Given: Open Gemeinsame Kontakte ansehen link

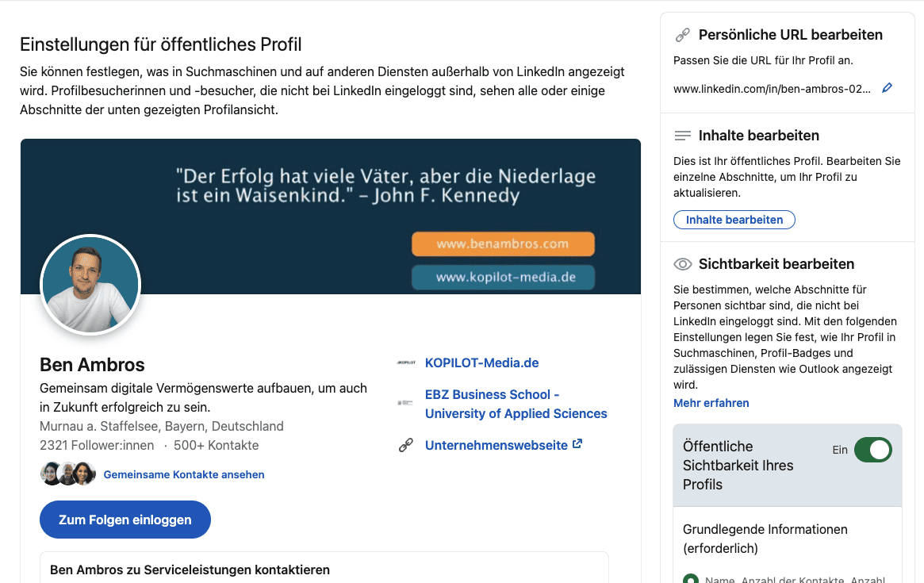Looking at the screenshot, I should pos(184,474).
